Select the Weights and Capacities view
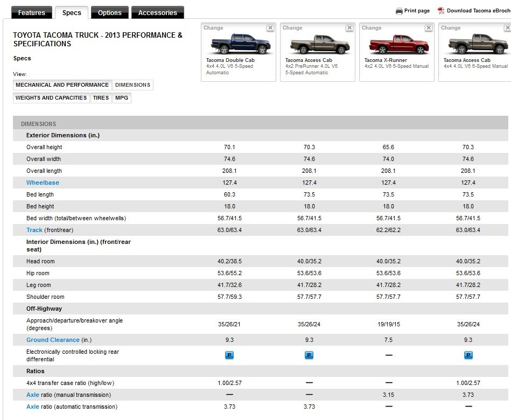 pos(51,98)
